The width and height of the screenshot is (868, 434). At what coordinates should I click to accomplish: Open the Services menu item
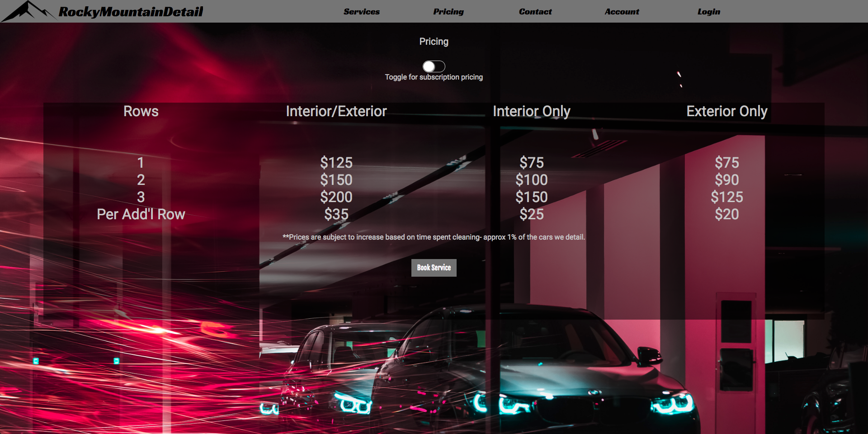pyautogui.click(x=362, y=12)
